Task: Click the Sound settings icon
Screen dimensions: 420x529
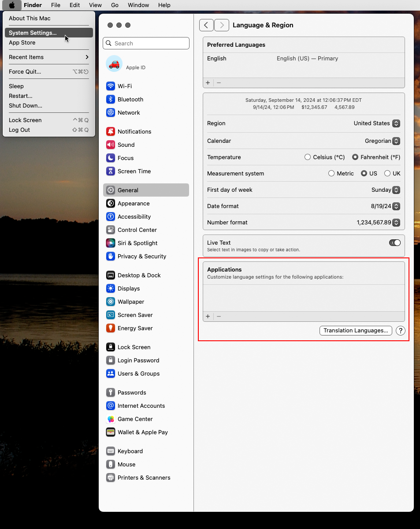Action: pos(111,145)
